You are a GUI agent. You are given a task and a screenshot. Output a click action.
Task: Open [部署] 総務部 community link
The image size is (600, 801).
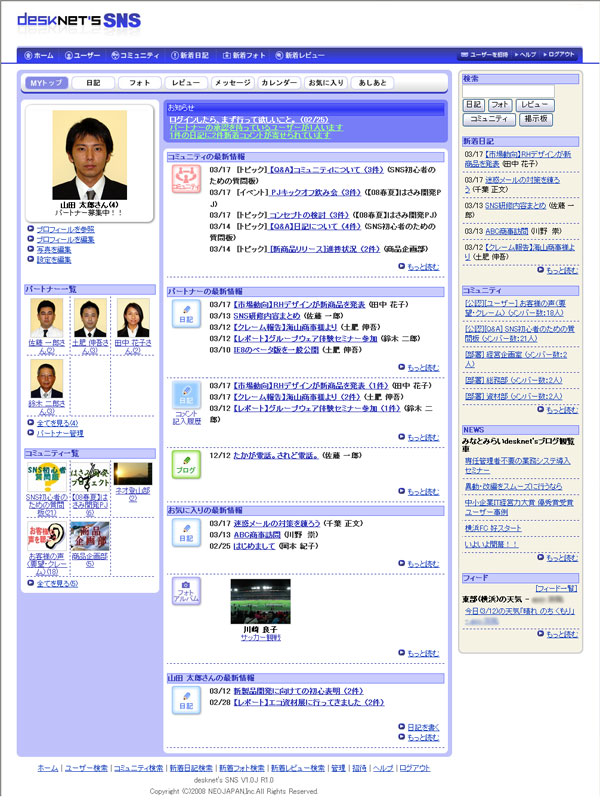pyautogui.click(x=513, y=381)
